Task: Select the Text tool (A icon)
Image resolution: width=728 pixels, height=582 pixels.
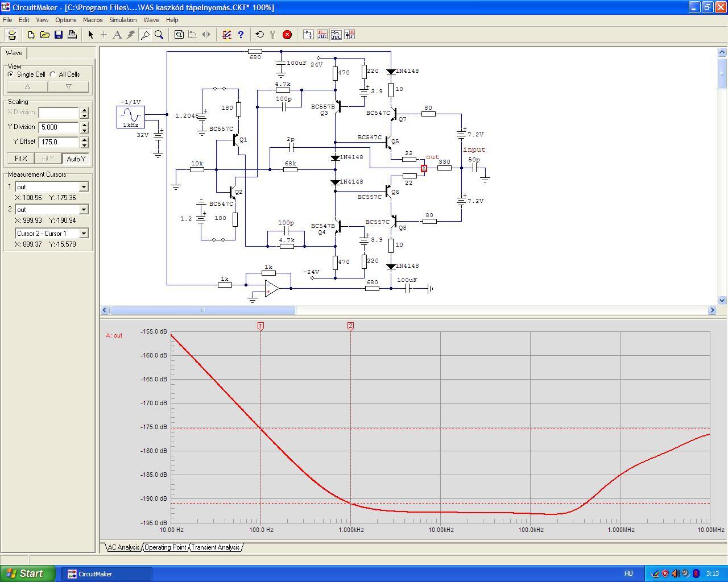Action: coord(117,35)
